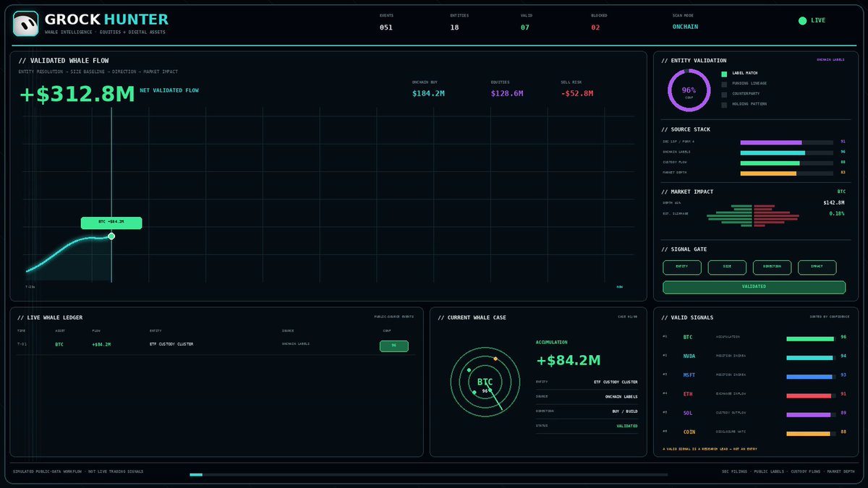
Task: Select the ETH signal ticker
Action: tap(688, 394)
